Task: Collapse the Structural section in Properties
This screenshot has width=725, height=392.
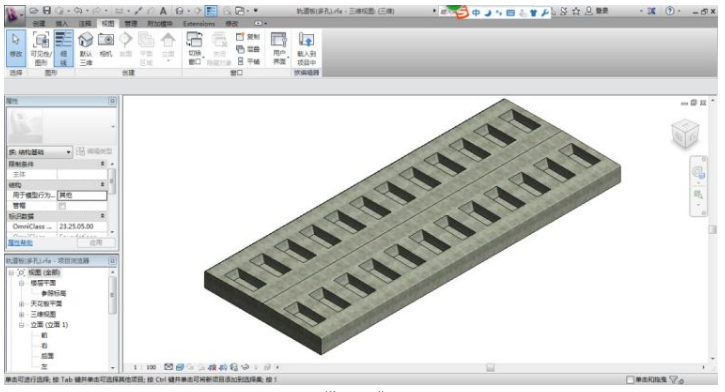Action: pyautogui.click(x=103, y=184)
